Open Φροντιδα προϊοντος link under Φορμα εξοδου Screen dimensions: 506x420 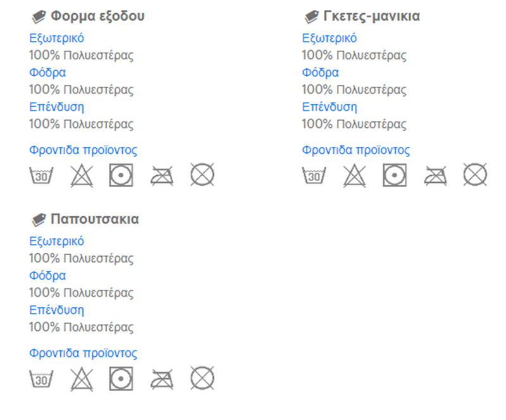click(83, 150)
